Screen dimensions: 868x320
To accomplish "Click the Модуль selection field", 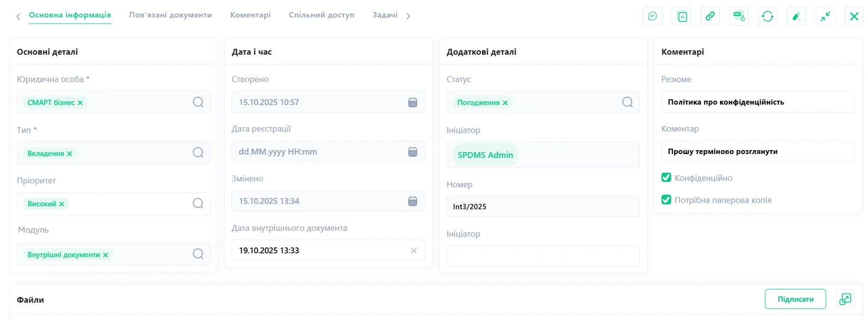I will click(114, 254).
